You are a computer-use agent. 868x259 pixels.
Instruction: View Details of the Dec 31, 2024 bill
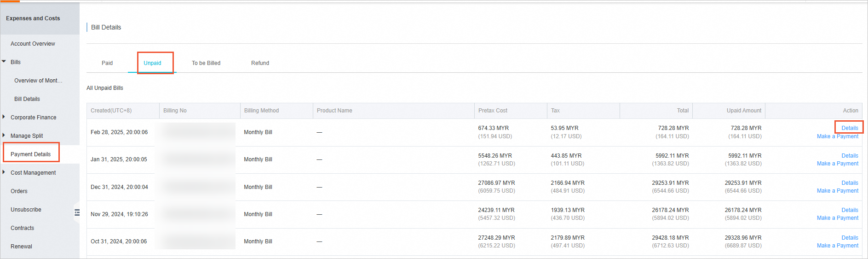(850, 183)
